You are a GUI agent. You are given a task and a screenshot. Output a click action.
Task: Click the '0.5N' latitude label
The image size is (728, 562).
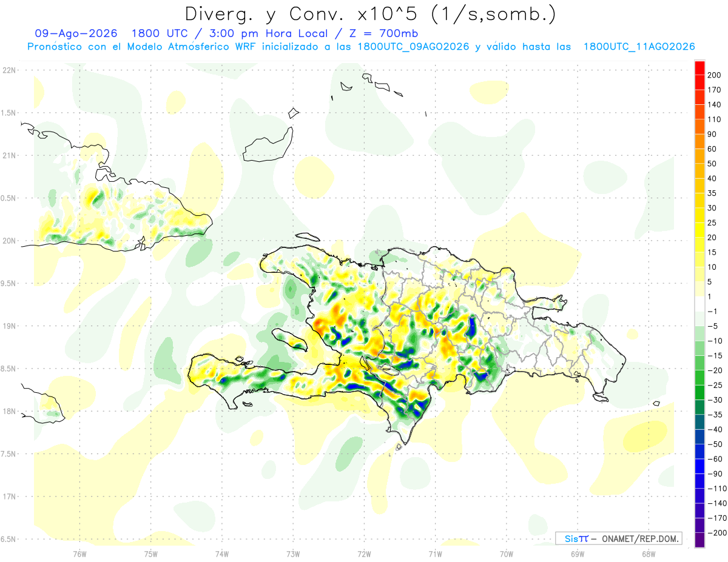8,198
